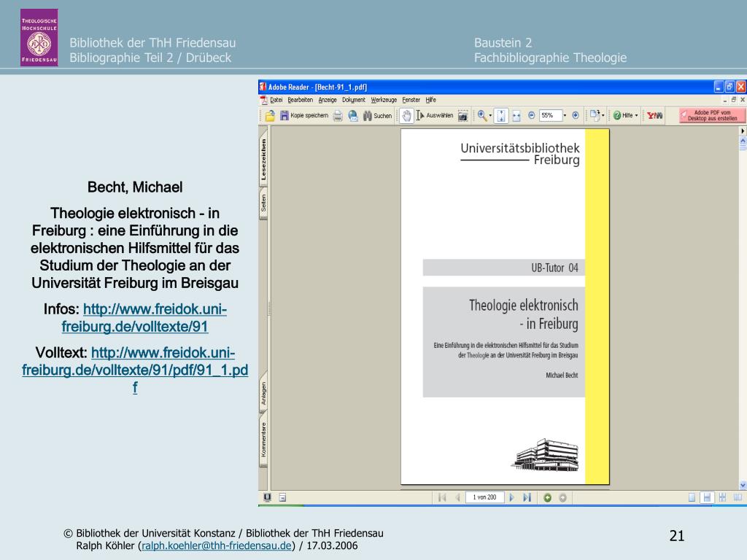Open freidok Infos link volltexte/91
Viewport: 747px width, 560px height.
[x=144, y=318]
